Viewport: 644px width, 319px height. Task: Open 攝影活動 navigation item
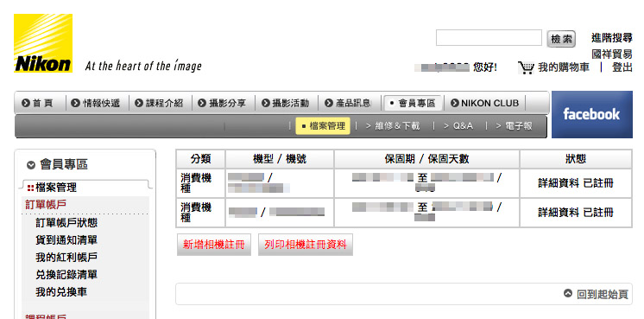pos(291,103)
